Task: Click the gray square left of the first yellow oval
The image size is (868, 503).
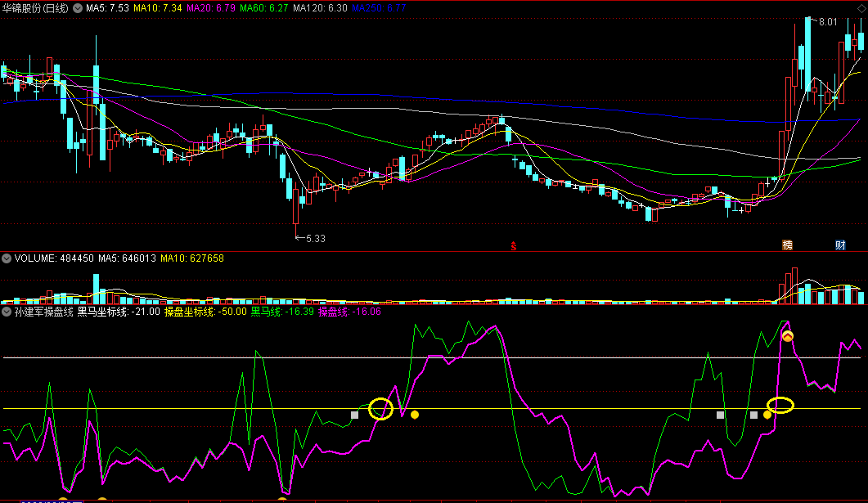Action: (x=355, y=415)
